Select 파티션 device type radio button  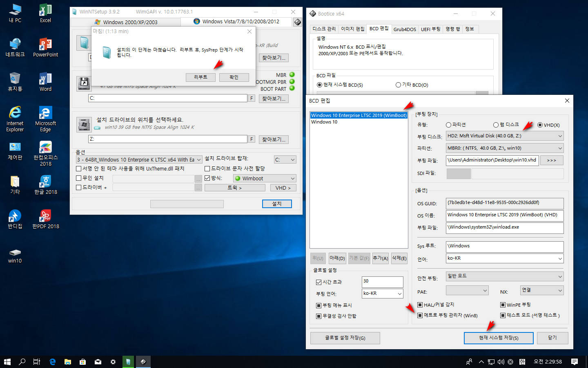click(456, 125)
